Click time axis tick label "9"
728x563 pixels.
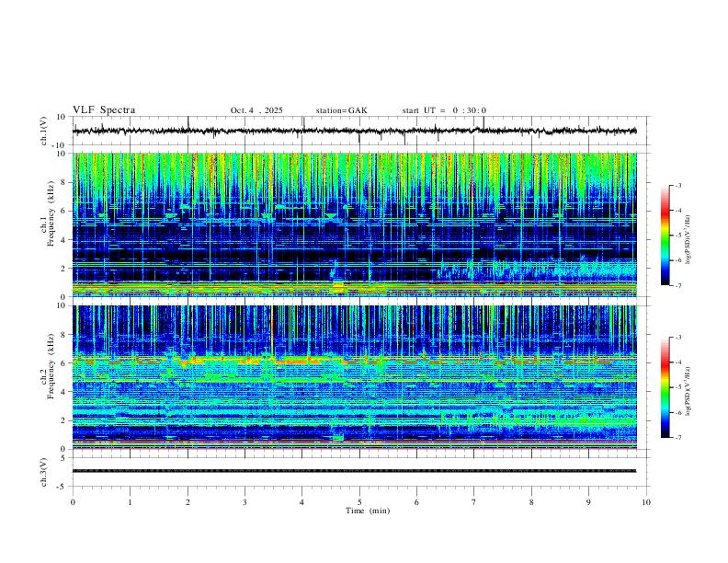click(588, 502)
